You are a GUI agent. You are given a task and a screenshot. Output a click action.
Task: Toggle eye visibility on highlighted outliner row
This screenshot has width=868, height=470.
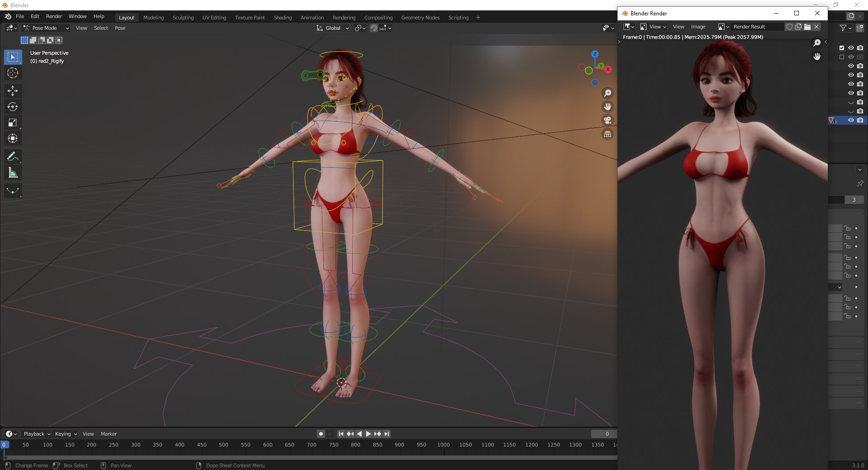pyautogui.click(x=851, y=120)
